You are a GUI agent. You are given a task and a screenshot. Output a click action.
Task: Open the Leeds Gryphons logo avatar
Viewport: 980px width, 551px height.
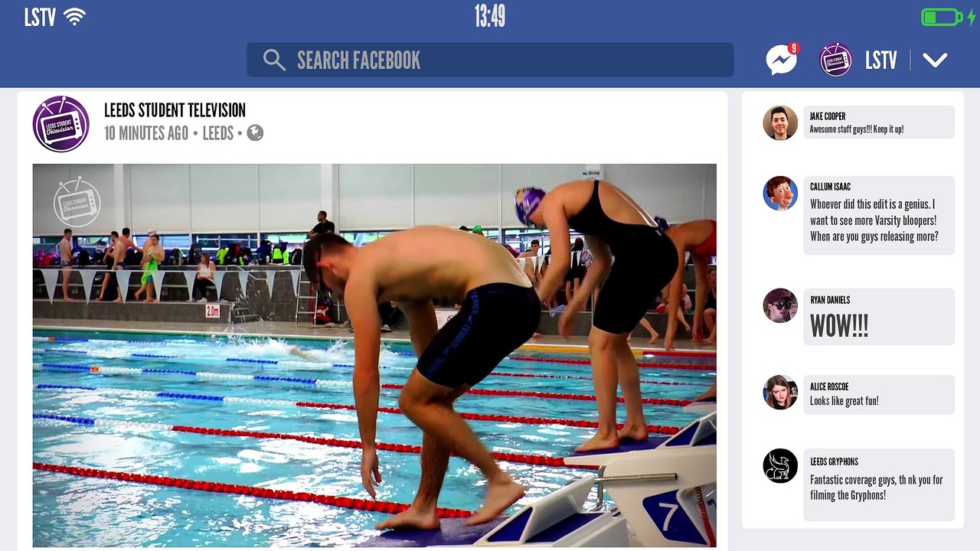(x=780, y=465)
